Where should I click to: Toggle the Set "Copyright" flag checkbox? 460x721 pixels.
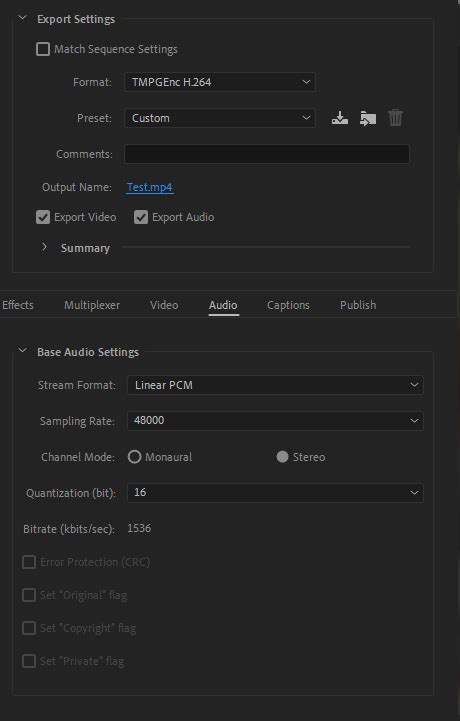29,628
